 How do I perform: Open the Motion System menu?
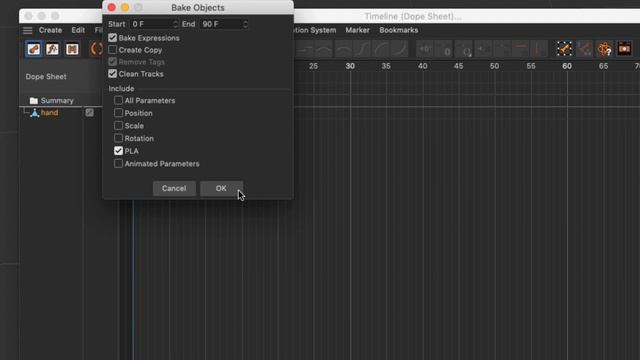[314, 30]
